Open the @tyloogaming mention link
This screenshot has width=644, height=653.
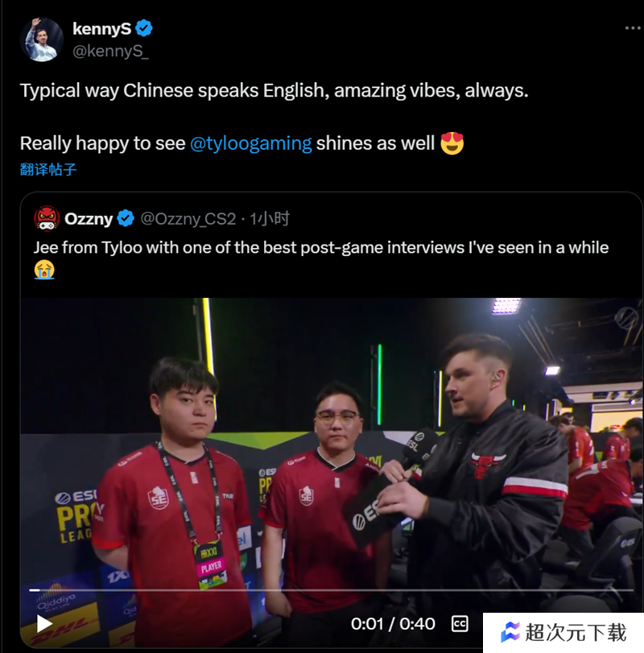point(250,143)
